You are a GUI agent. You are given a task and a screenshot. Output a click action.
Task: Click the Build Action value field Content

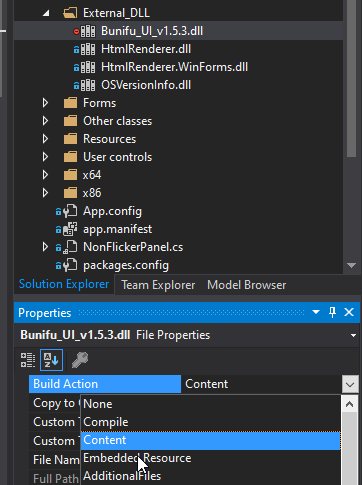click(261, 384)
